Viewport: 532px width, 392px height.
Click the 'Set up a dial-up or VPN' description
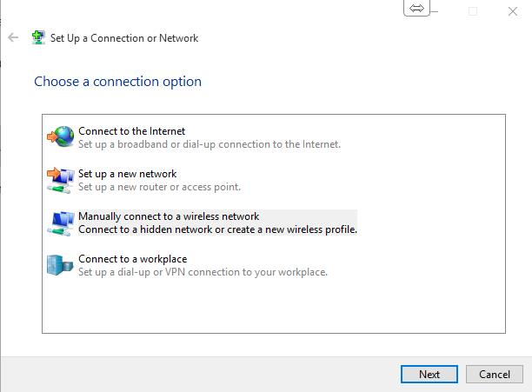point(203,272)
